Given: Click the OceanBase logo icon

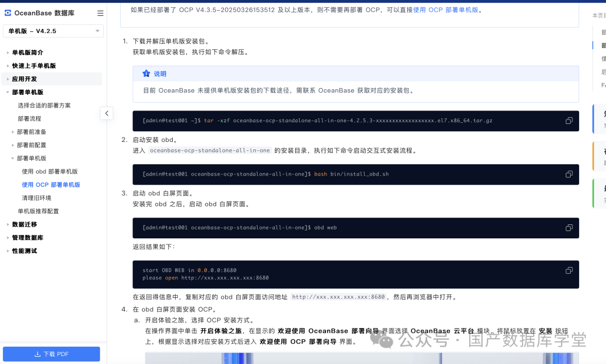Looking at the screenshot, I should 8,13.
